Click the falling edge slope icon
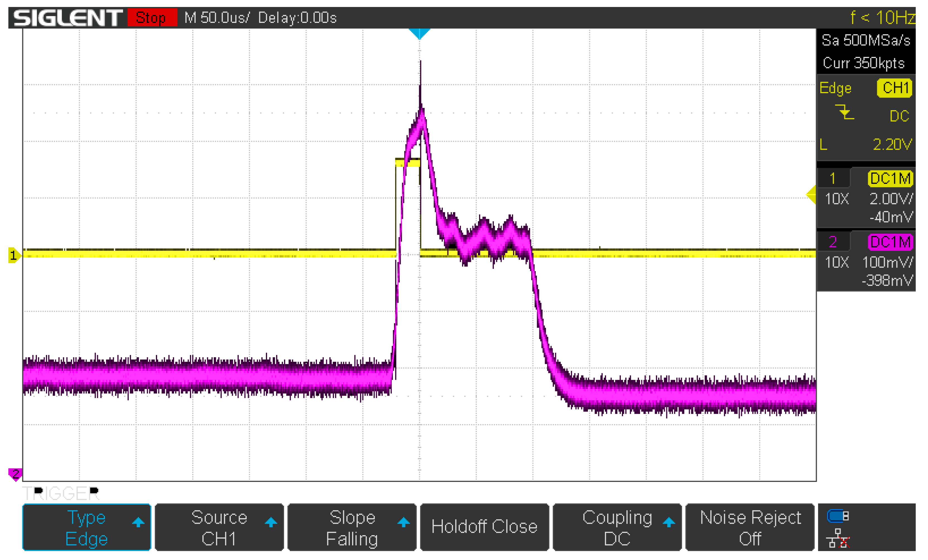 point(844,112)
